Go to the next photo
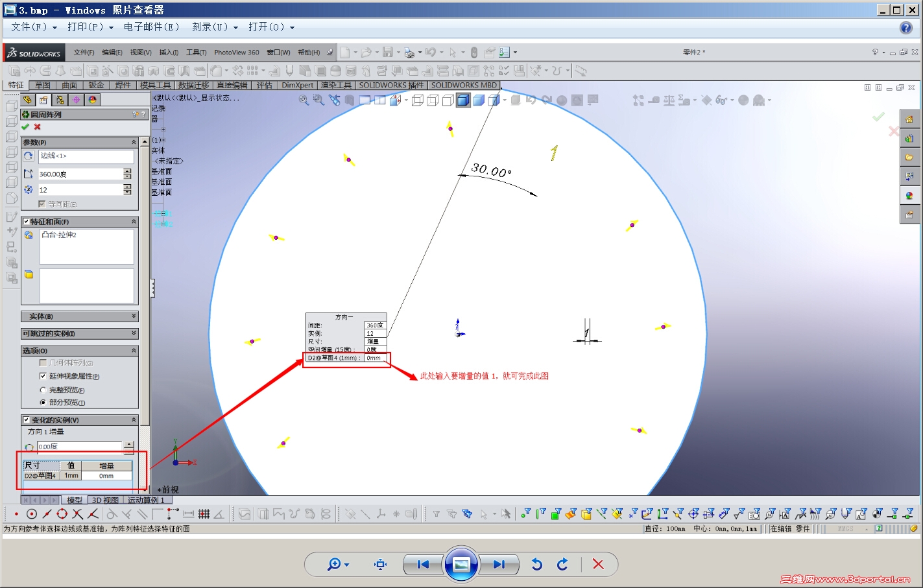 499,565
